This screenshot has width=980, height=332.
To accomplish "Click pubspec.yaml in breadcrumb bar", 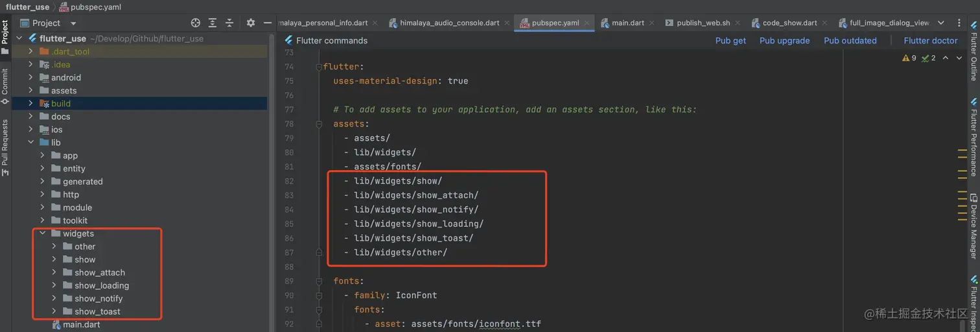I will tap(96, 7).
